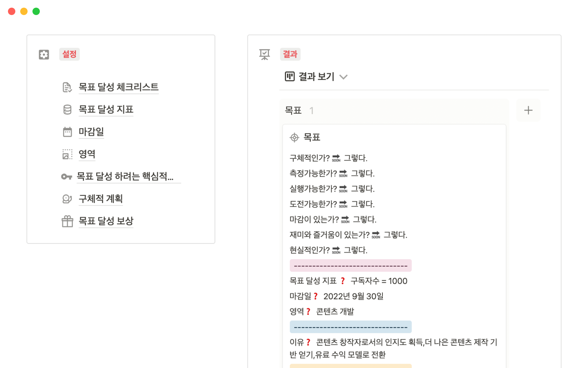Open the 마감일 page link
588x368 pixels.
pyautogui.click(x=91, y=132)
